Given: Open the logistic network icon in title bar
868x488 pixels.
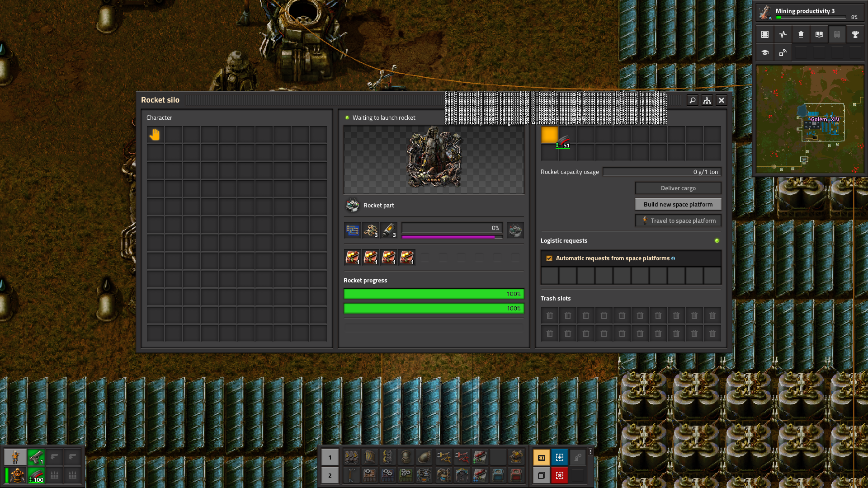Looking at the screenshot, I should coord(707,100).
